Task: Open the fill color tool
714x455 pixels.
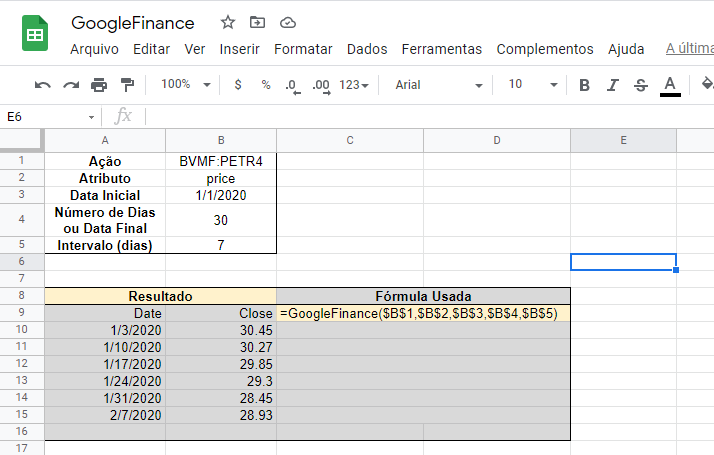Action: click(x=707, y=85)
